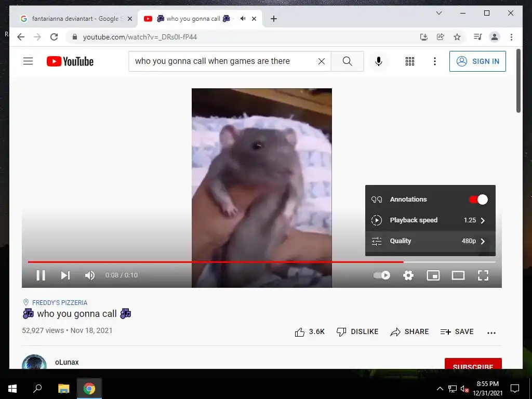The height and width of the screenshot is (399, 532).
Task: Select the video title text
Action: (77, 314)
